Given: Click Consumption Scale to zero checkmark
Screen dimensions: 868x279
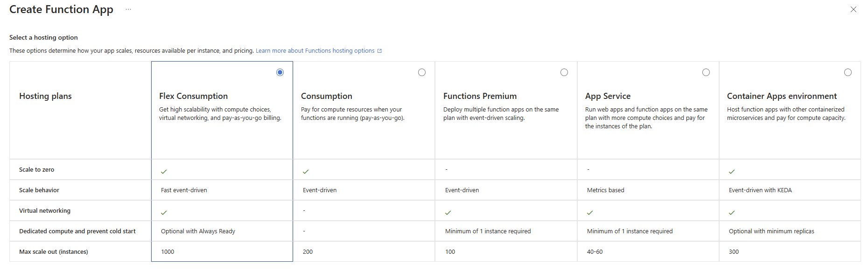Looking at the screenshot, I should [306, 172].
